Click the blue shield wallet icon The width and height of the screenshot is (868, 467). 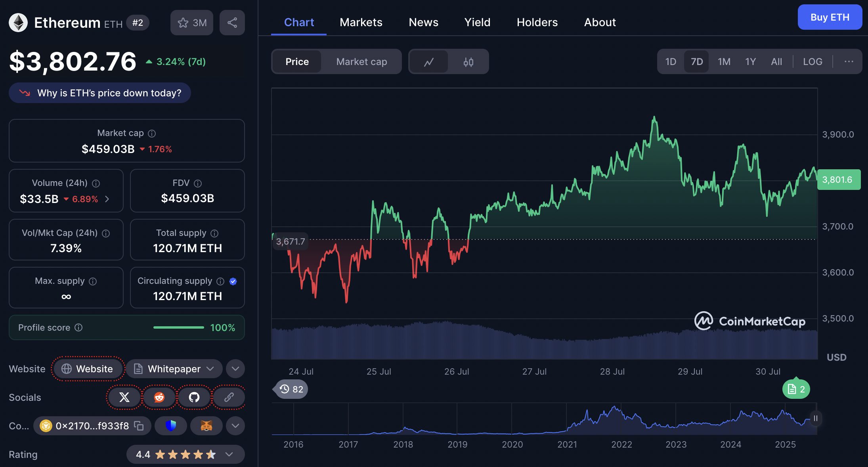click(x=171, y=426)
